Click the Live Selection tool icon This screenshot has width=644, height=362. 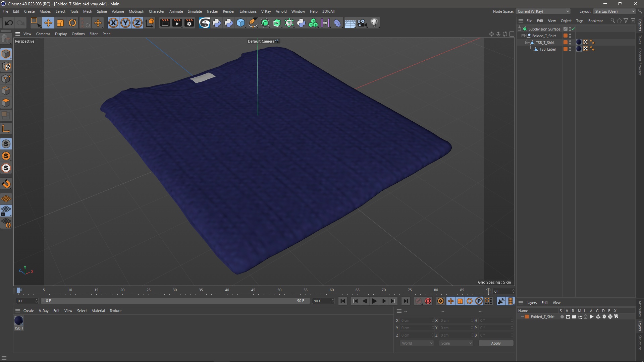(35, 22)
